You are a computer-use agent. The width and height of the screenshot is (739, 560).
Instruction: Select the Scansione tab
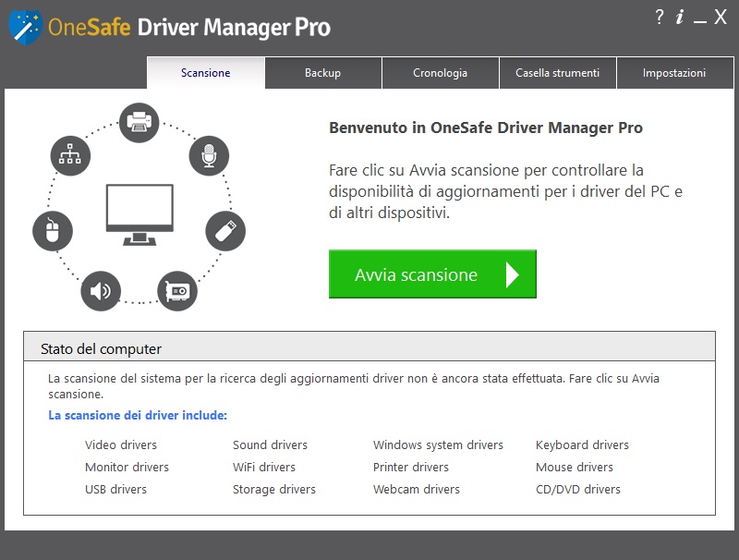[205, 73]
